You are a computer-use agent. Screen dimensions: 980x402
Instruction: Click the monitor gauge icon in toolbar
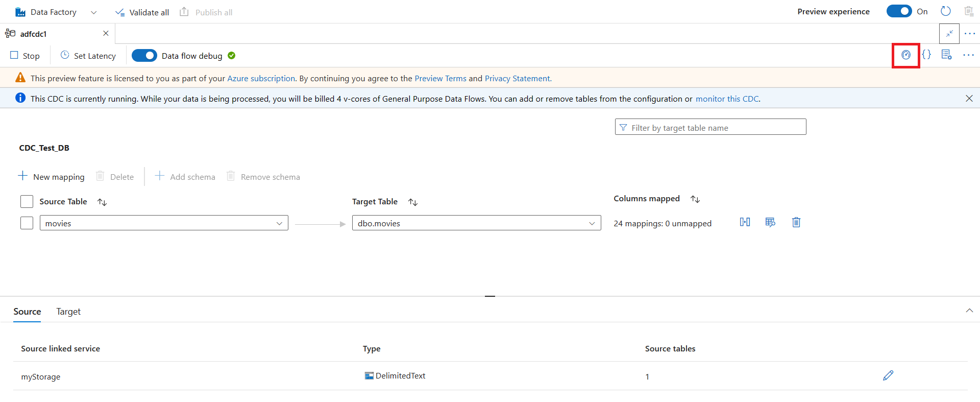coord(905,55)
